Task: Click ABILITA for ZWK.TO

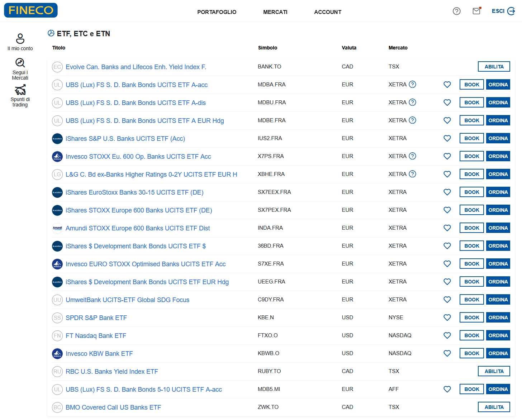Action: (494, 407)
